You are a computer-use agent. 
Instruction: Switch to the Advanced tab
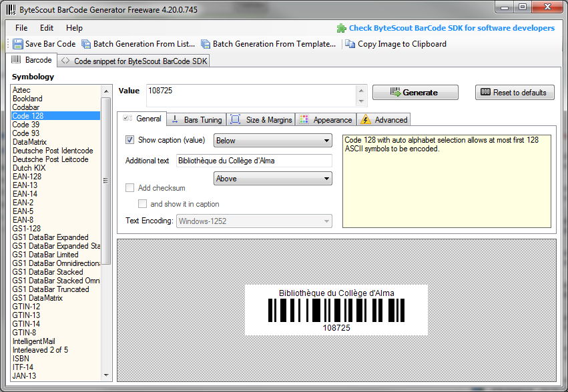(x=384, y=119)
